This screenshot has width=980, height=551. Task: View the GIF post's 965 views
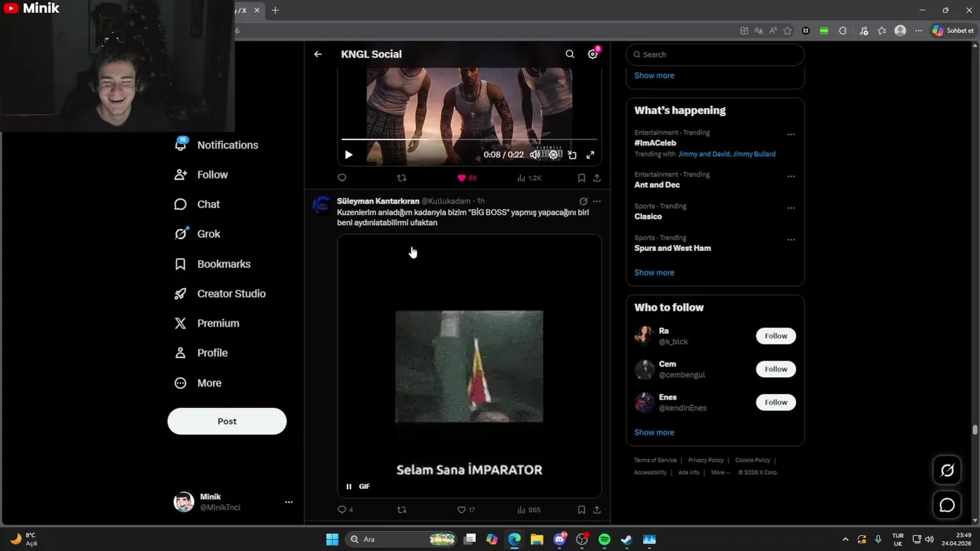tap(529, 510)
